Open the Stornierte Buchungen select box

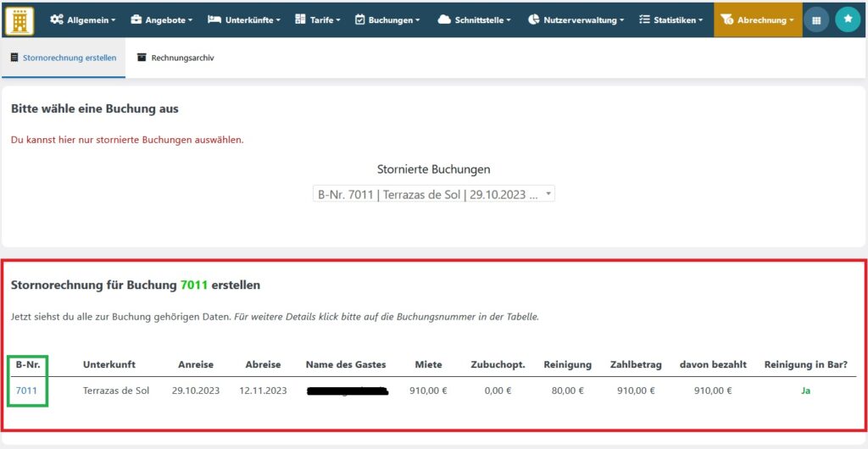pos(433,194)
